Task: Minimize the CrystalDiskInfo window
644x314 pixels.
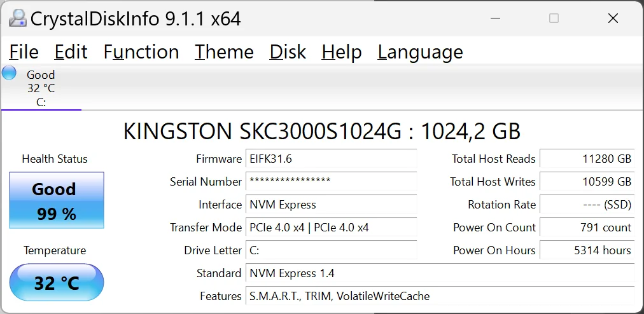Action: point(495,18)
